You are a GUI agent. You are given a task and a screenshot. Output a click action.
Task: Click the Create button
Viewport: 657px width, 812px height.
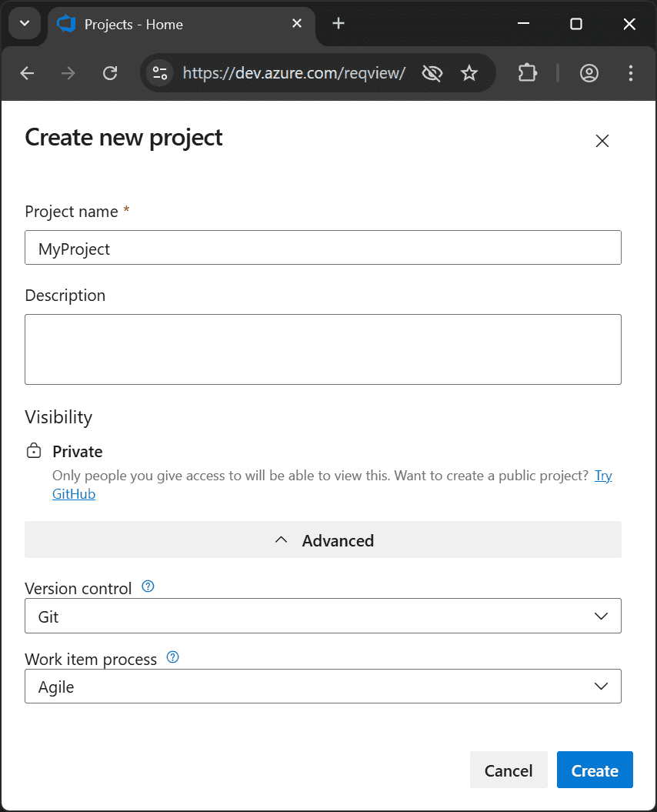coord(595,770)
